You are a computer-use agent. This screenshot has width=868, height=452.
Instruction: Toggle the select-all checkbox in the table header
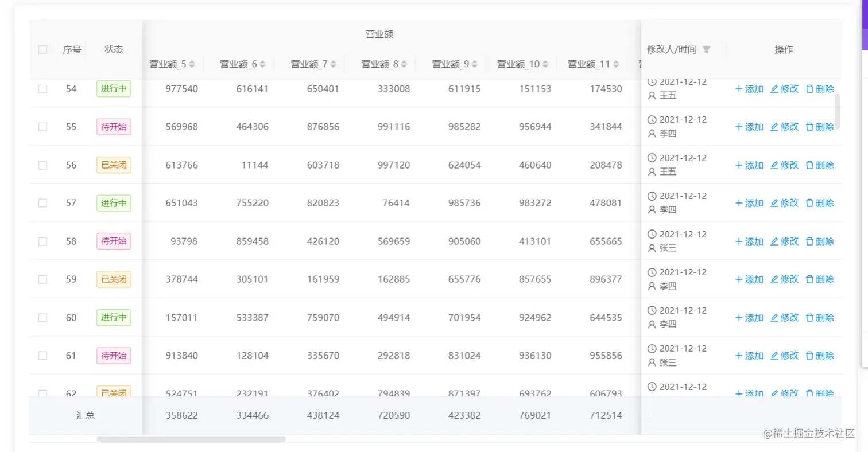coord(42,49)
